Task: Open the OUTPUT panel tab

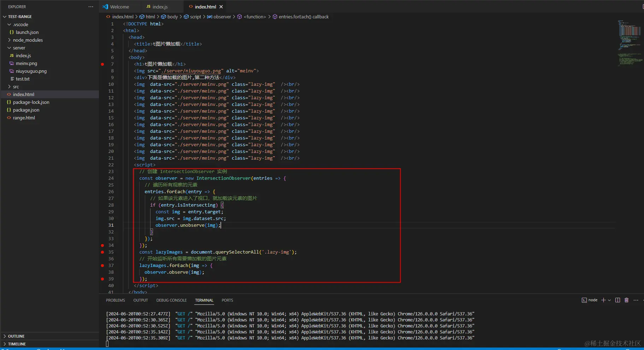Action: coord(141,300)
